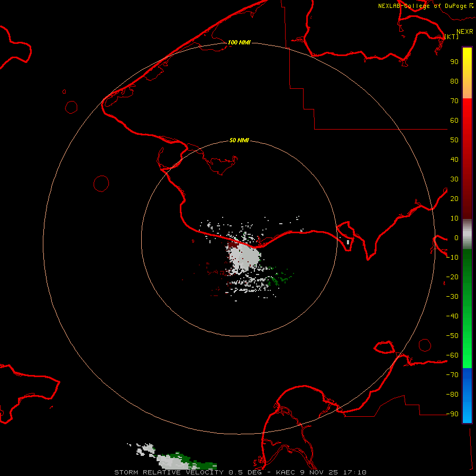The height and width of the screenshot is (476, 476).
Task: Click the -60 value on velocity scale
Action: (x=452, y=355)
